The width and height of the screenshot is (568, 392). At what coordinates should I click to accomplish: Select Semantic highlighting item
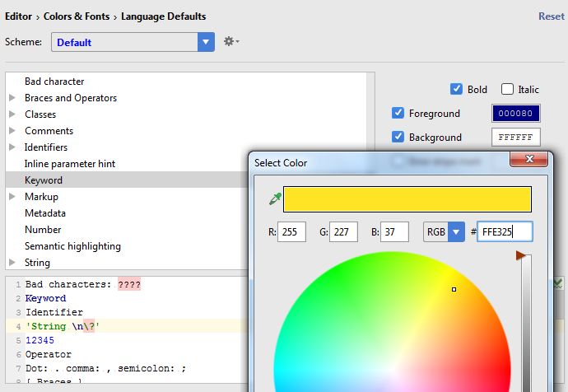(x=72, y=246)
